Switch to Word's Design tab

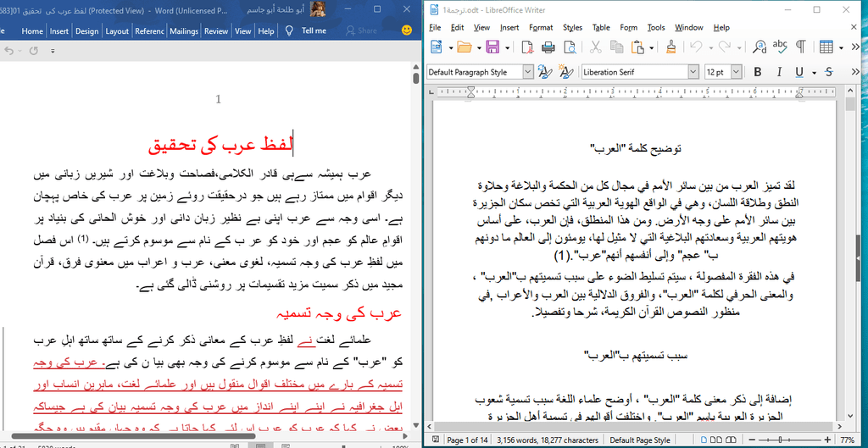pos(87,31)
